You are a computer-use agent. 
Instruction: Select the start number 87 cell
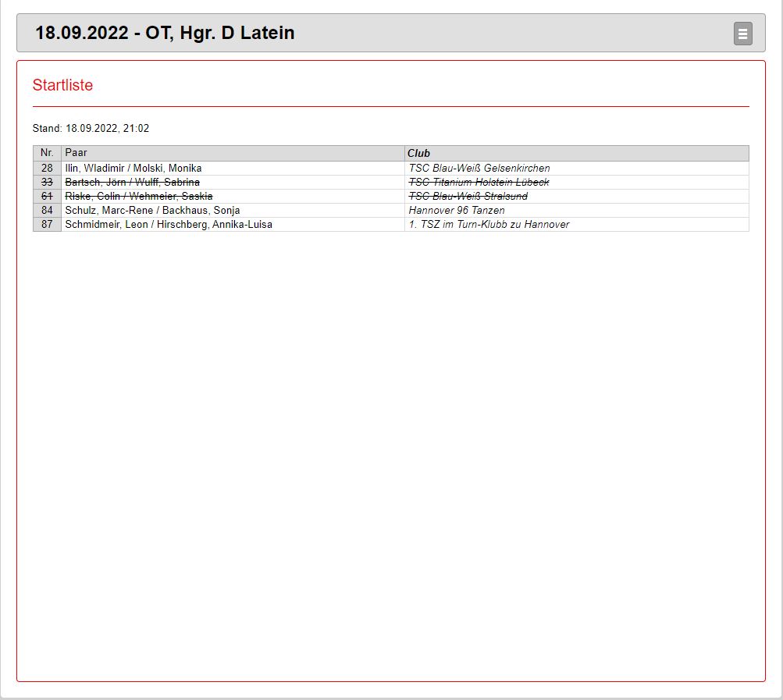coord(47,224)
